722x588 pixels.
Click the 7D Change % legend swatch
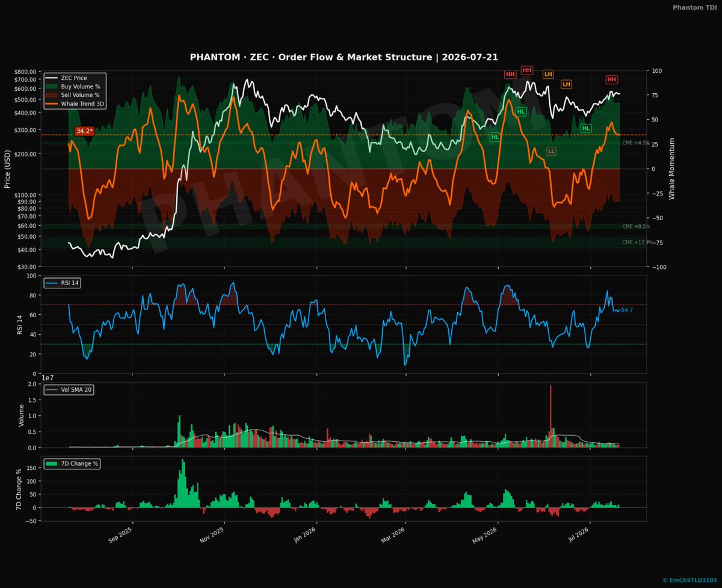(52, 463)
